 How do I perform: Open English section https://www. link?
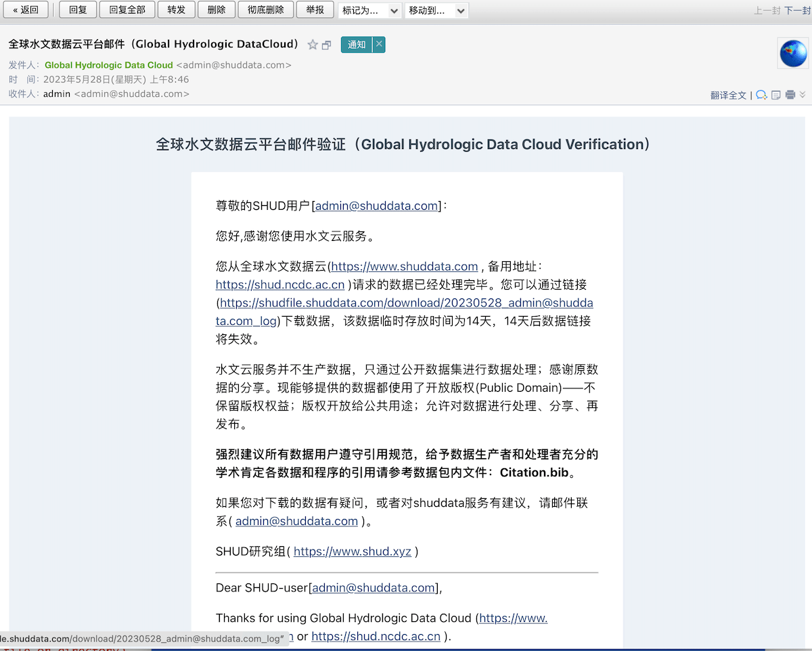tap(513, 618)
